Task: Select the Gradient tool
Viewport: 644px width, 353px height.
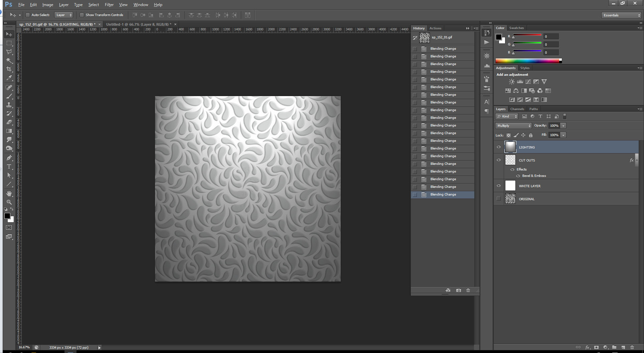Action: point(9,131)
